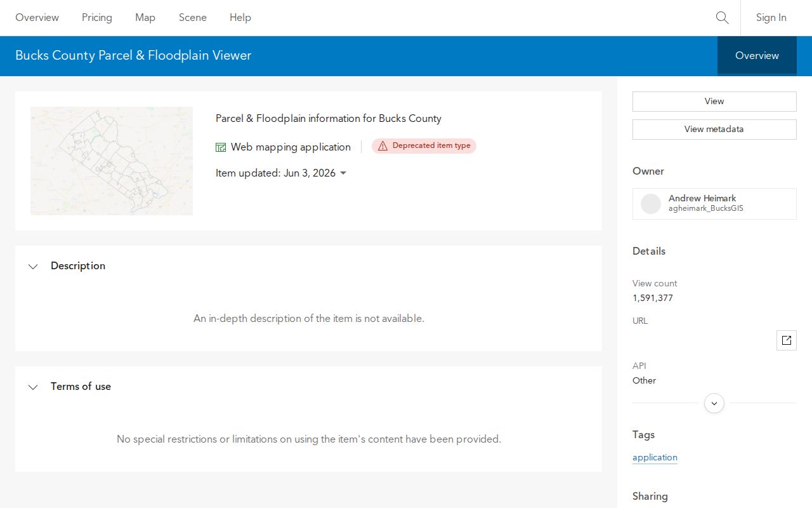Collapse the Terms of use section chevron
The width and height of the screenshot is (812, 508).
pyautogui.click(x=33, y=387)
